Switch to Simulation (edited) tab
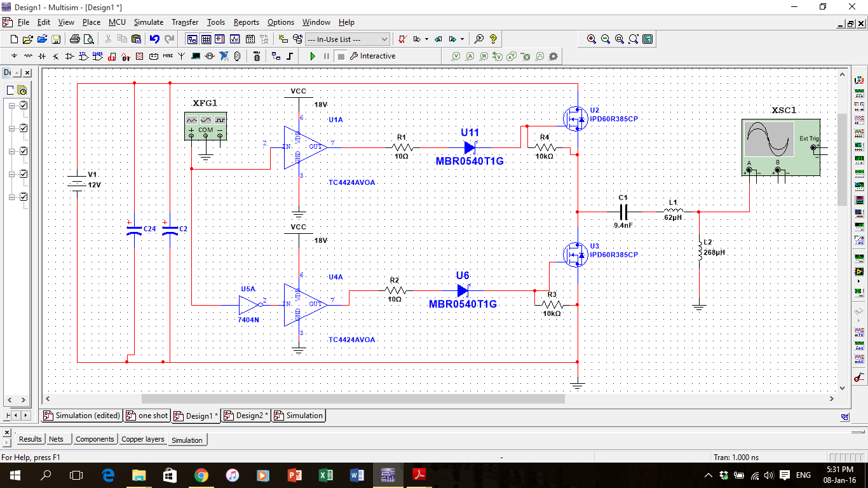The width and height of the screenshot is (868, 488). click(82, 416)
